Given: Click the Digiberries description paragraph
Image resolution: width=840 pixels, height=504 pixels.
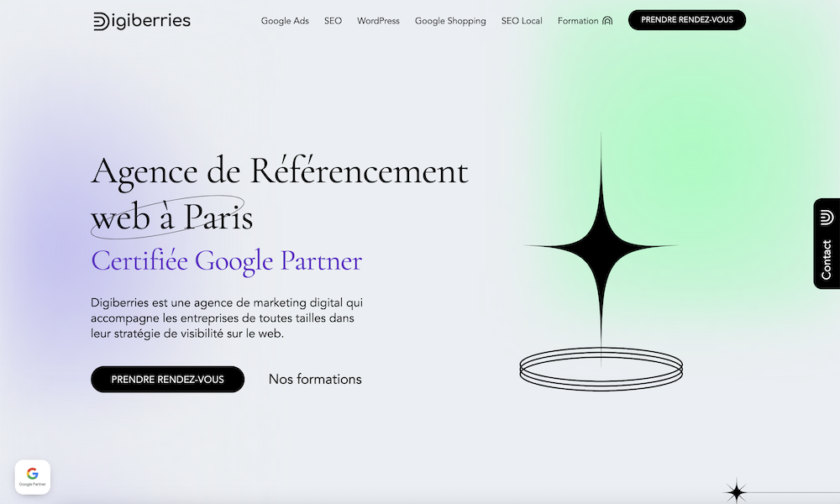Looking at the screenshot, I should point(227,318).
